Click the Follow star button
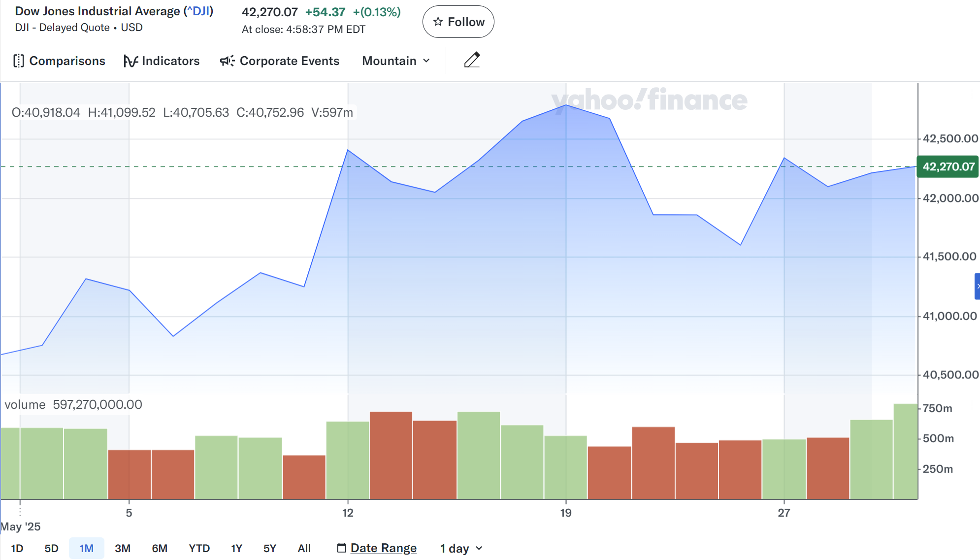The image size is (980, 560). pos(458,22)
